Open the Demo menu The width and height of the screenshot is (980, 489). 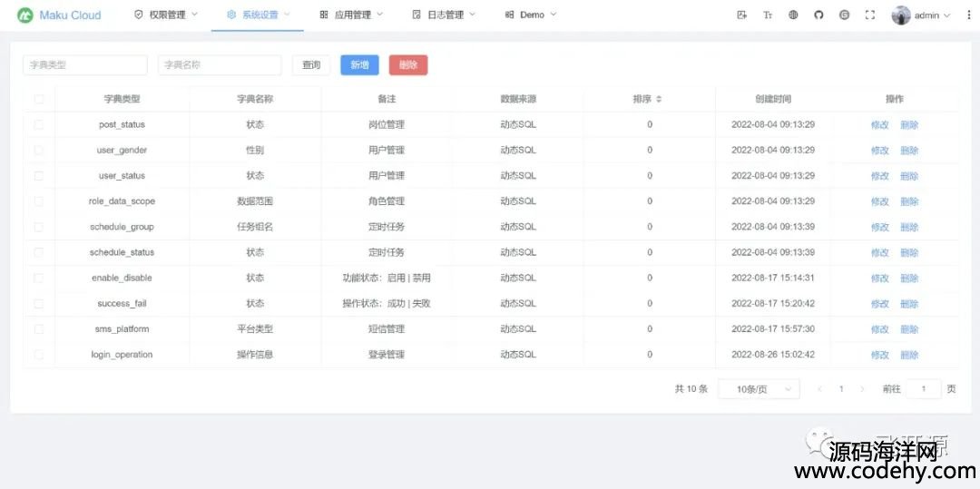coord(531,15)
